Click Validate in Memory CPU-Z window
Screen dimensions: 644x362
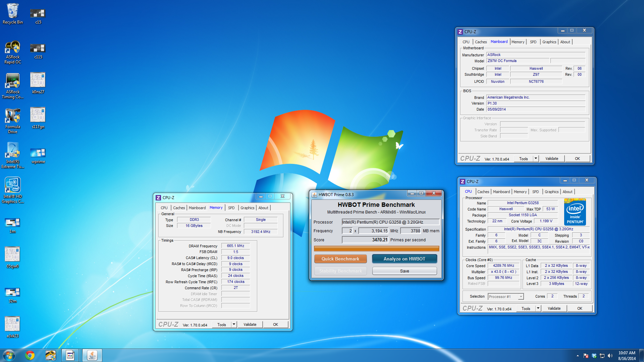coord(250,324)
